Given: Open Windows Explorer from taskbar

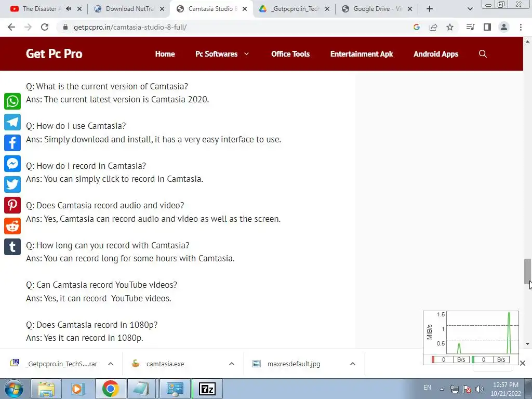Looking at the screenshot, I should pos(46,389).
